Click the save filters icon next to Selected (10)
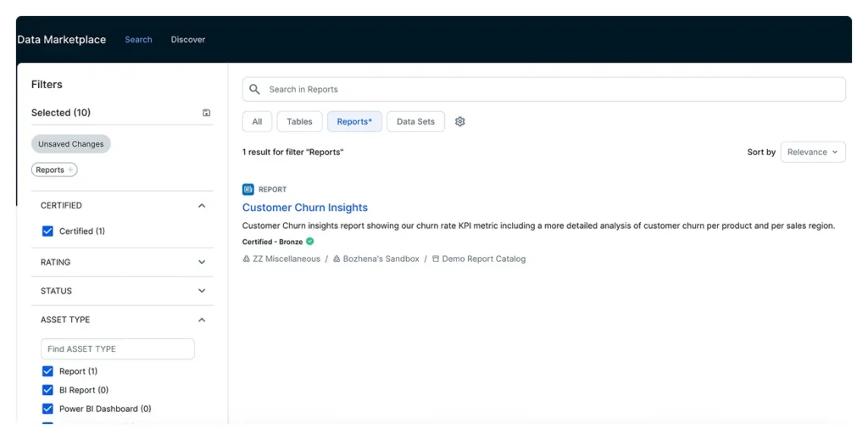This screenshot has height=440, width=868. pyautogui.click(x=207, y=113)
